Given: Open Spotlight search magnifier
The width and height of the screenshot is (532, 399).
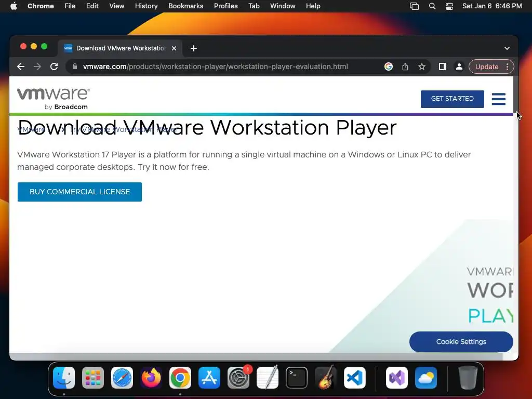Looking at the screenshot, I should tap(432, 6).
